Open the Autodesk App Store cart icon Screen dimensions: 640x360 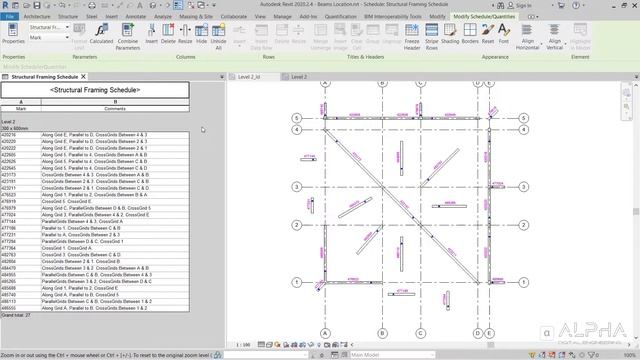561,5
